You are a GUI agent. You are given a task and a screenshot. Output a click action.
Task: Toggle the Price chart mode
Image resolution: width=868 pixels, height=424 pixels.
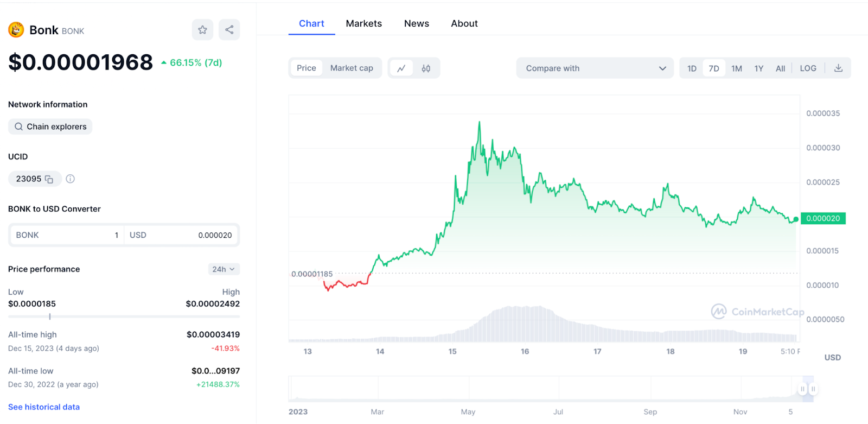tap(306, 68)
